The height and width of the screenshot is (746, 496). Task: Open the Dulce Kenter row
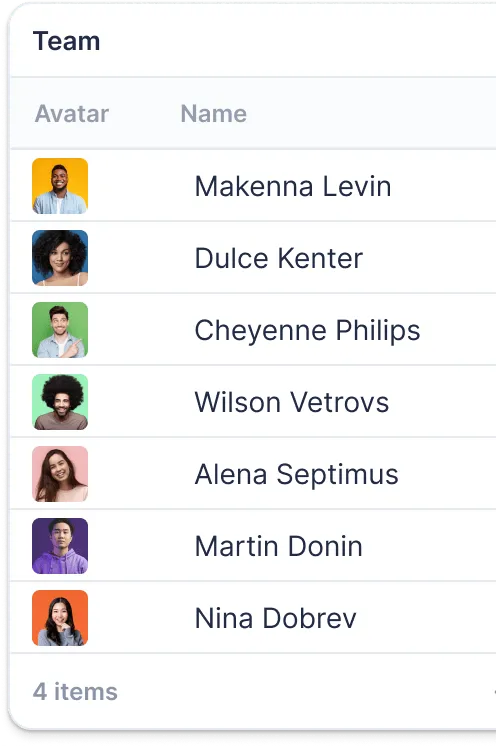[253, 258]
